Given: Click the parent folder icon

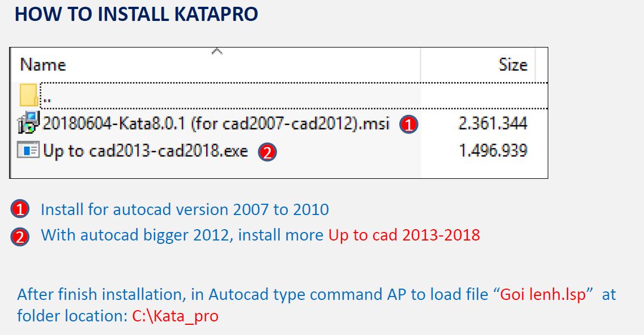Looking at the screenshot, I should coord(28,95).
